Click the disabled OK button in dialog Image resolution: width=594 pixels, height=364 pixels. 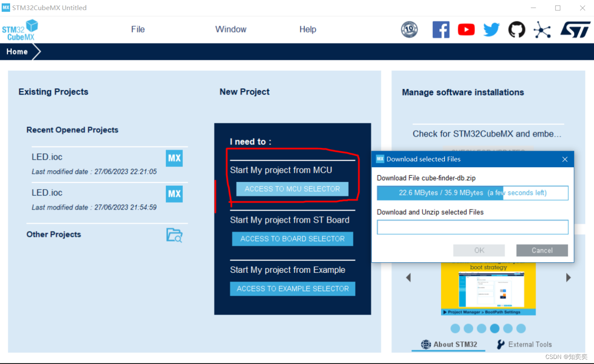click(x=479, y=250)
